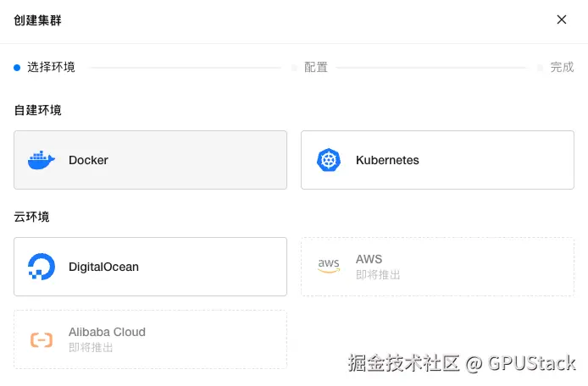
Task: Select the Docker environment name
Action: pos(88,160)
